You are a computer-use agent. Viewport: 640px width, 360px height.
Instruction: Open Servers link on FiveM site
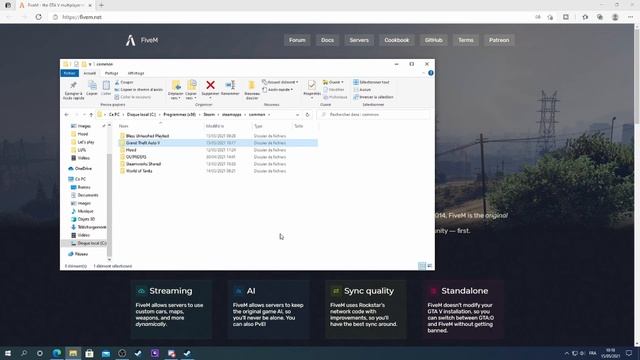click(359, 40)
